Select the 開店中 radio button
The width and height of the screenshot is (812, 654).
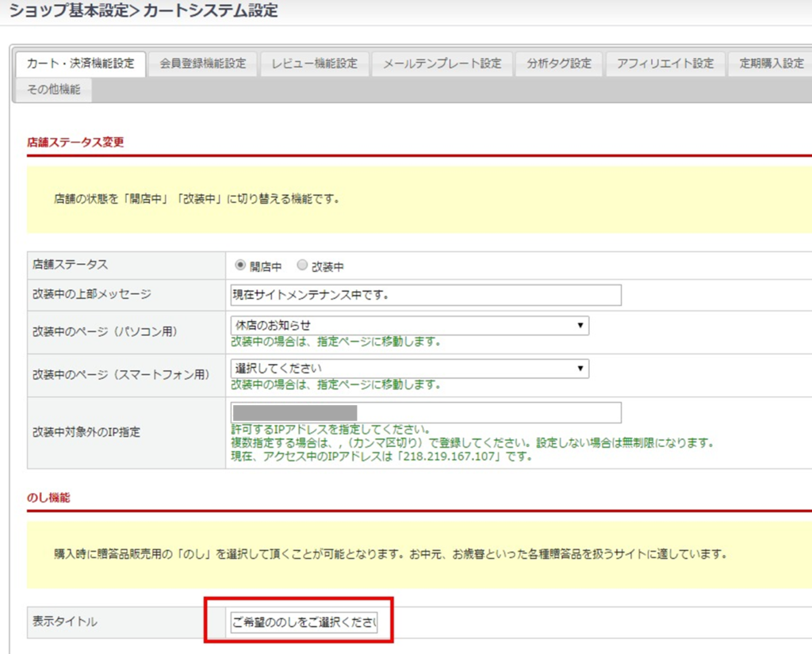pos(241,266)
